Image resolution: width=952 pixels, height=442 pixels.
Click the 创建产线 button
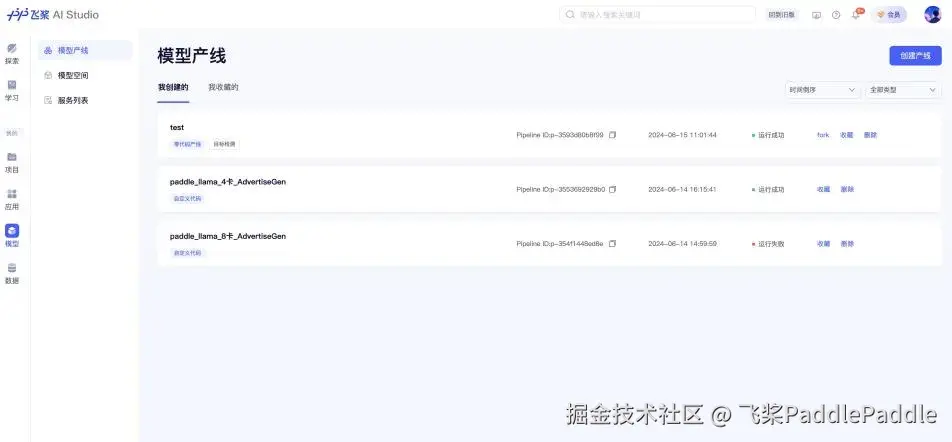pyautogui.click(x=916, y=55)
